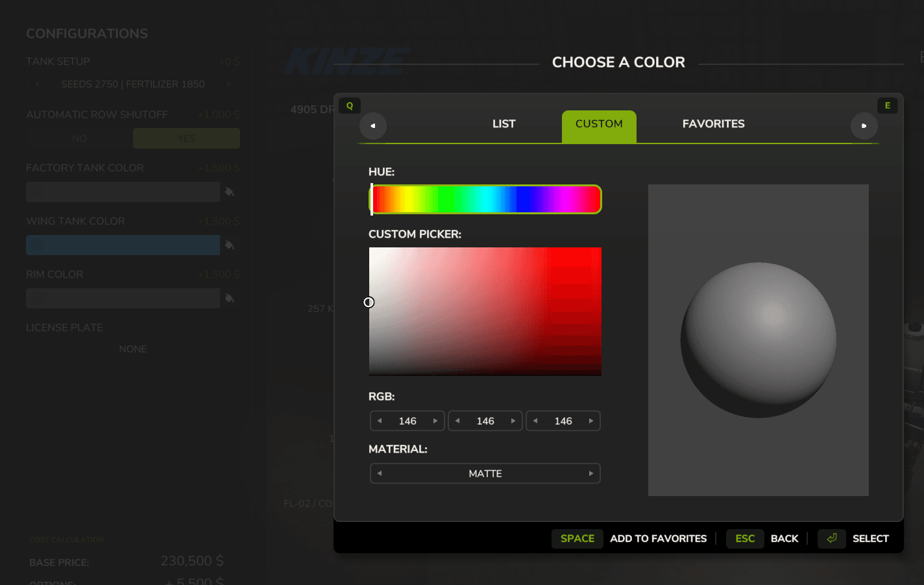Screen dimensions: 924x585
Task: Open paint bucket for Wing Tank Color
Action: pos(229,245)
